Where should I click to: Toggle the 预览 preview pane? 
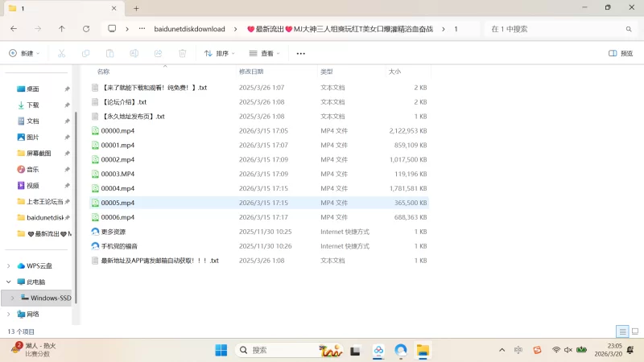pyautogui.click(x=621, y=53)
